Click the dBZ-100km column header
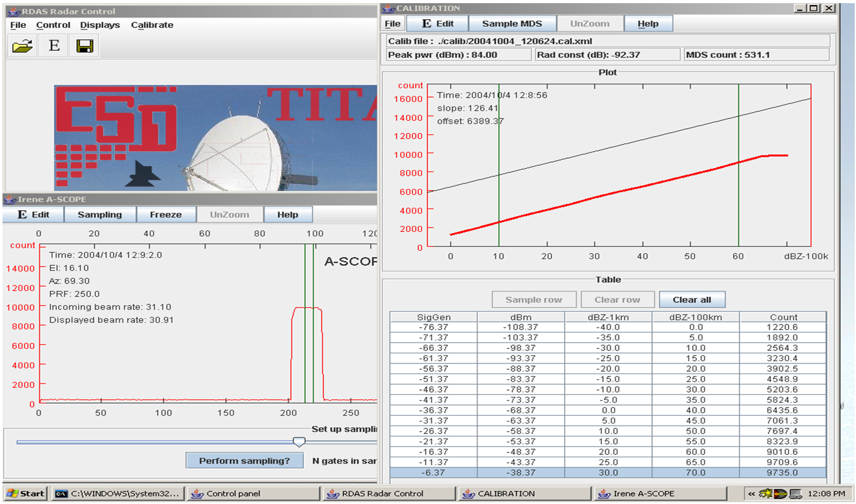856x504 pixels. point(695,317)
